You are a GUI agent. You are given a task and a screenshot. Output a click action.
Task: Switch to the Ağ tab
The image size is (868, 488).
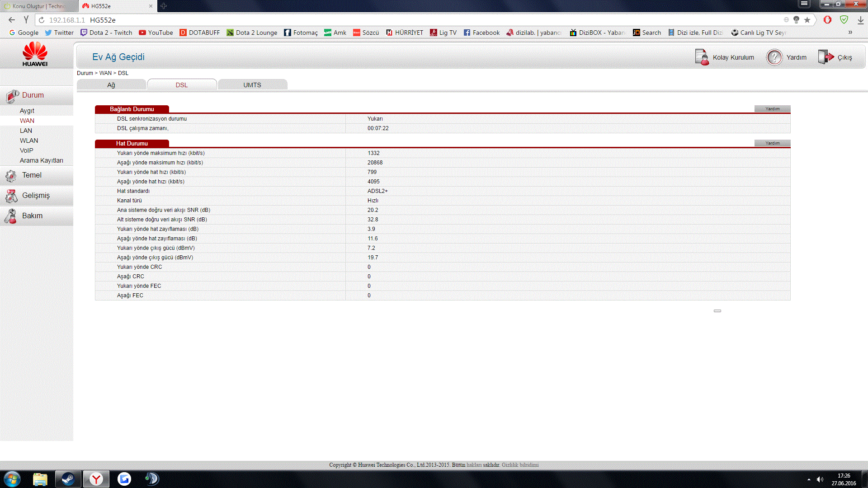point(111,85)
